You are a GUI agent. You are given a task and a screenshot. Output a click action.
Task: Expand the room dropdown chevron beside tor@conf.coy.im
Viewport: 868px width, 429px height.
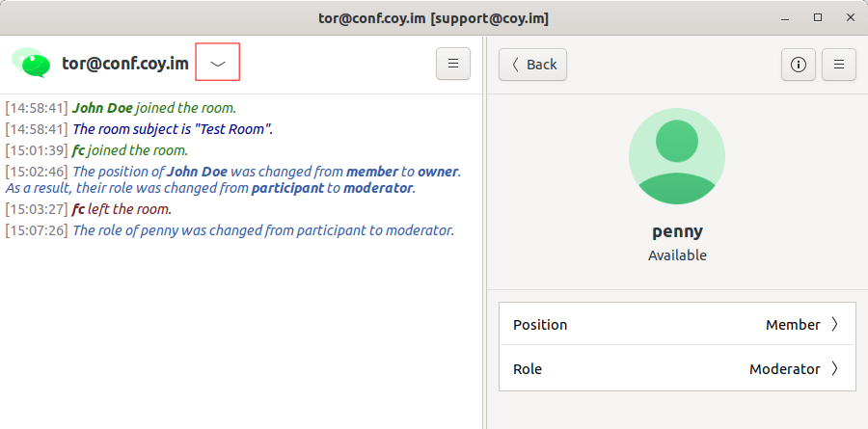pyautogui.click(x=218, y=64)
